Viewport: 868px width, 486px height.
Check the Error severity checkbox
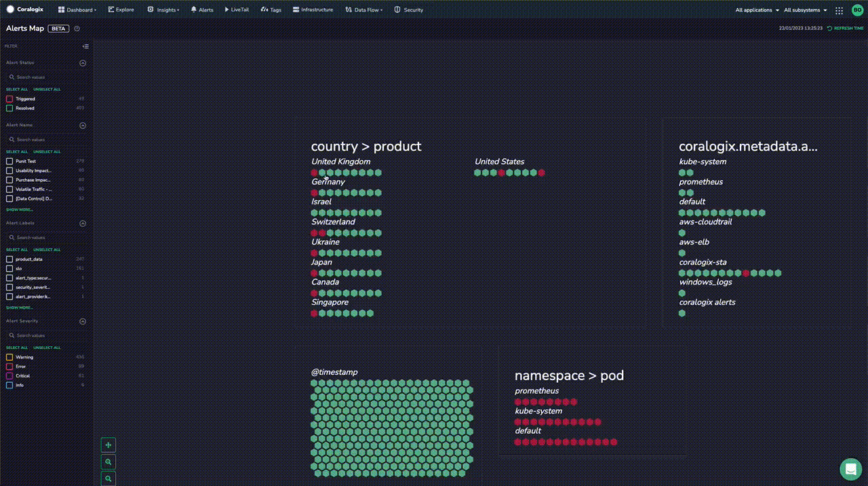[9, 367]
